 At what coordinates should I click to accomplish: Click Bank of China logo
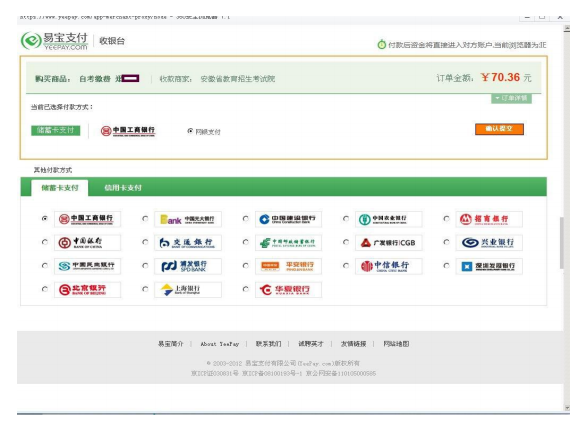[88, 243]
